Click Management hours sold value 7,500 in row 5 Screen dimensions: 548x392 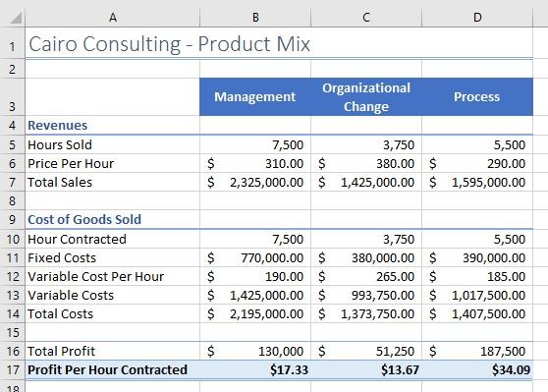click(255, 144)
